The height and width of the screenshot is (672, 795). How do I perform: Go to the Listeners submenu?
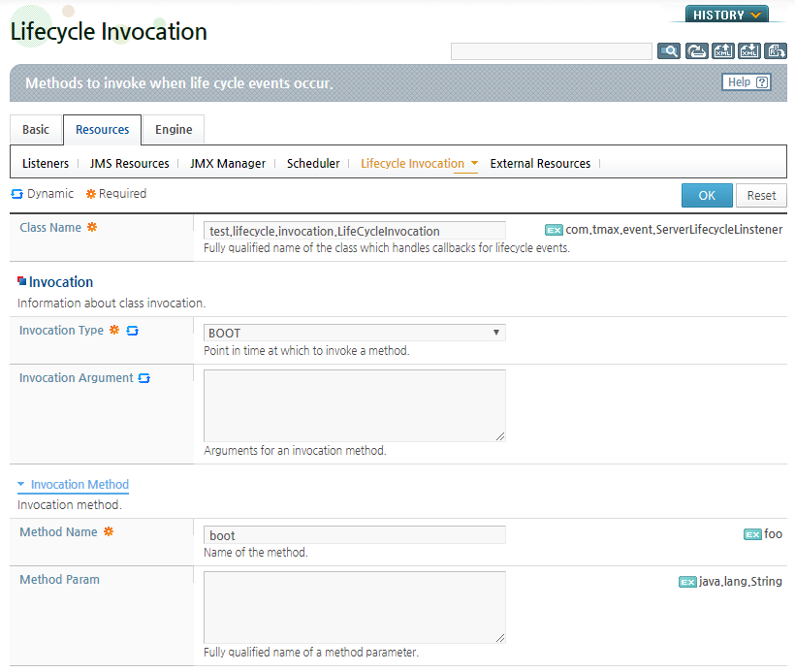click(46, 163)
